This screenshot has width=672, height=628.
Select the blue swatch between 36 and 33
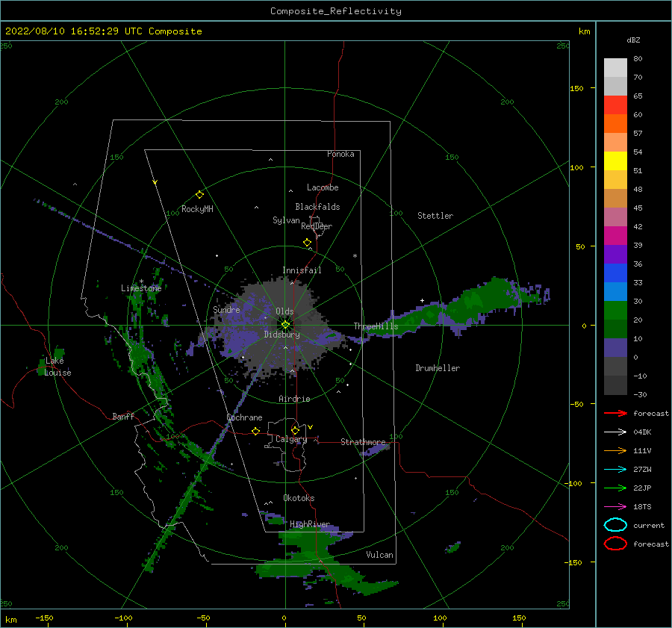(615, 273)
